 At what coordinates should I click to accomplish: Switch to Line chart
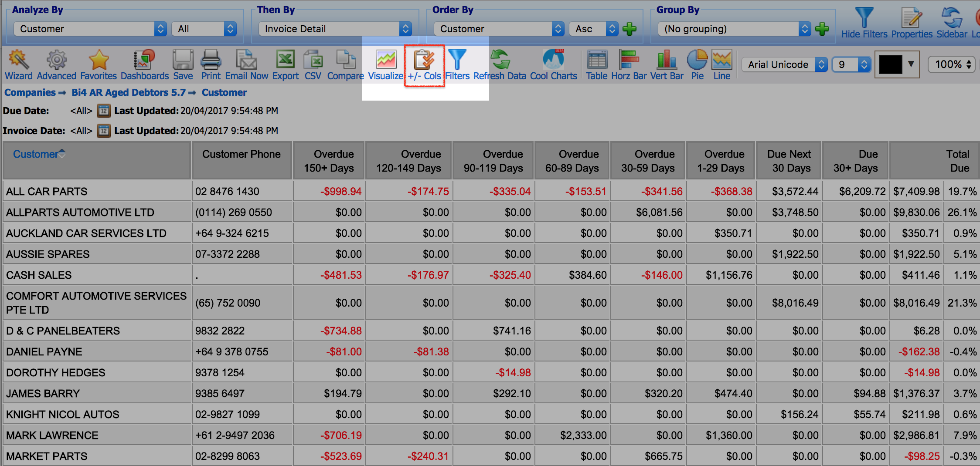point(722,65)
